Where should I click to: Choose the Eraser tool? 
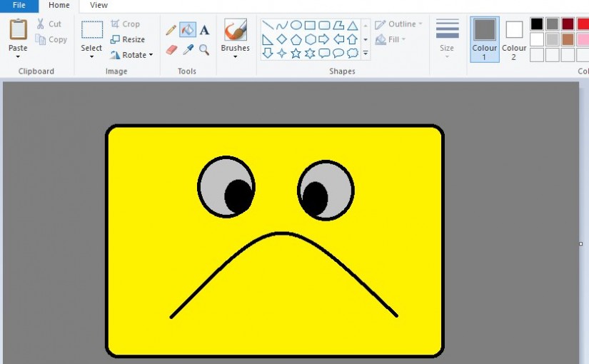point(171,50)
